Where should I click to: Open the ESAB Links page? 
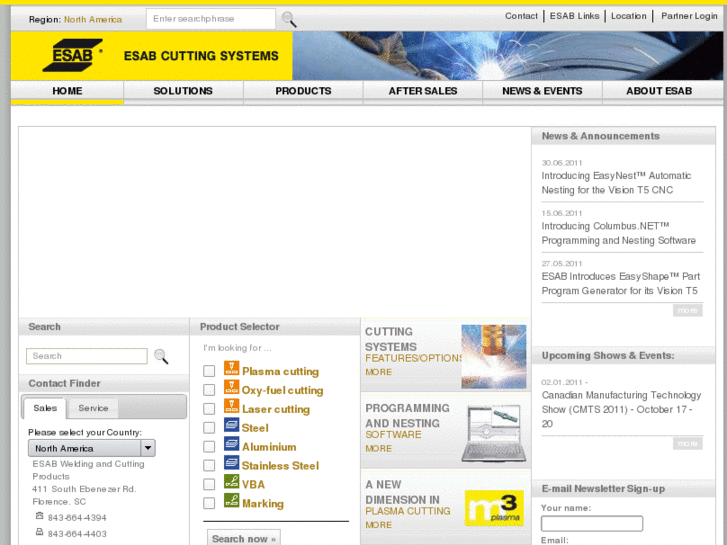[x=574, y=16]
